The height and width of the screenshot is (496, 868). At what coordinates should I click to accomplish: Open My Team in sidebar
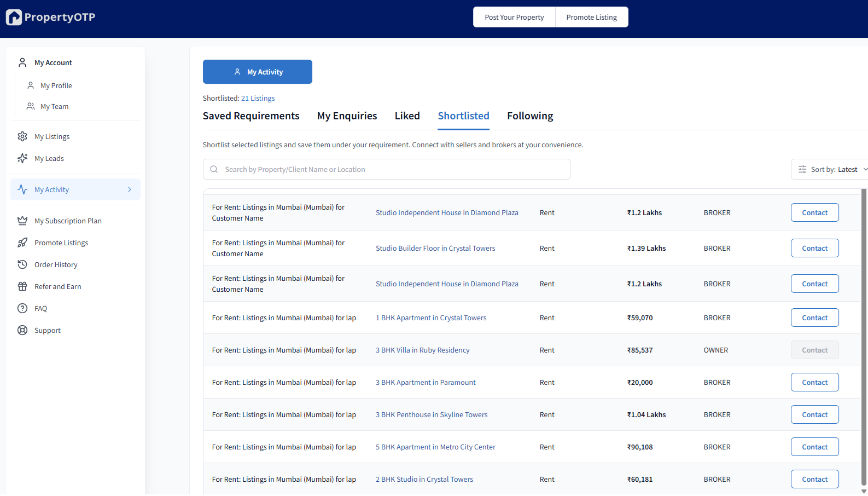click(55, 106)
